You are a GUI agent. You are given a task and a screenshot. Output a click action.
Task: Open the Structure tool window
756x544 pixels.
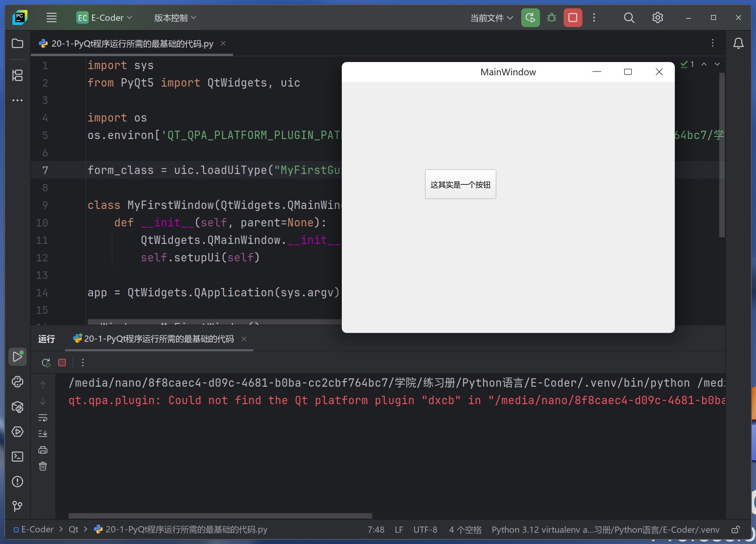point(17,75)
